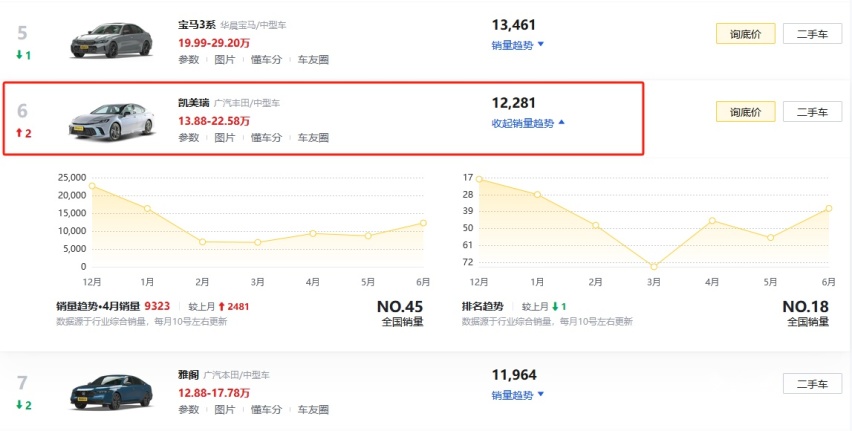Select 4月 data point on ranking chart
This screenshot has width=852, height=431.
point(712,221)
